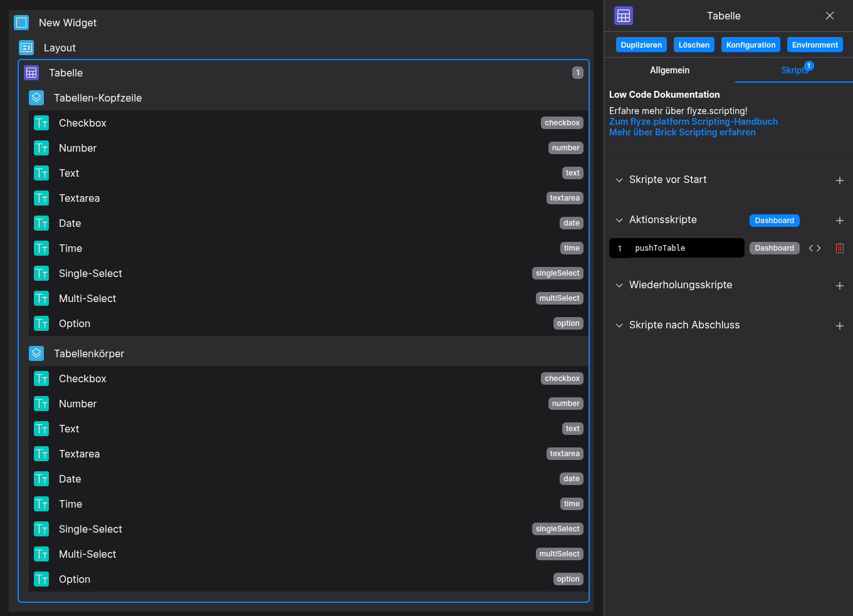Click the red trash icon for pushToTable
Image resolution: width=853 pixels, height=616 pixels.
point(839,248)
